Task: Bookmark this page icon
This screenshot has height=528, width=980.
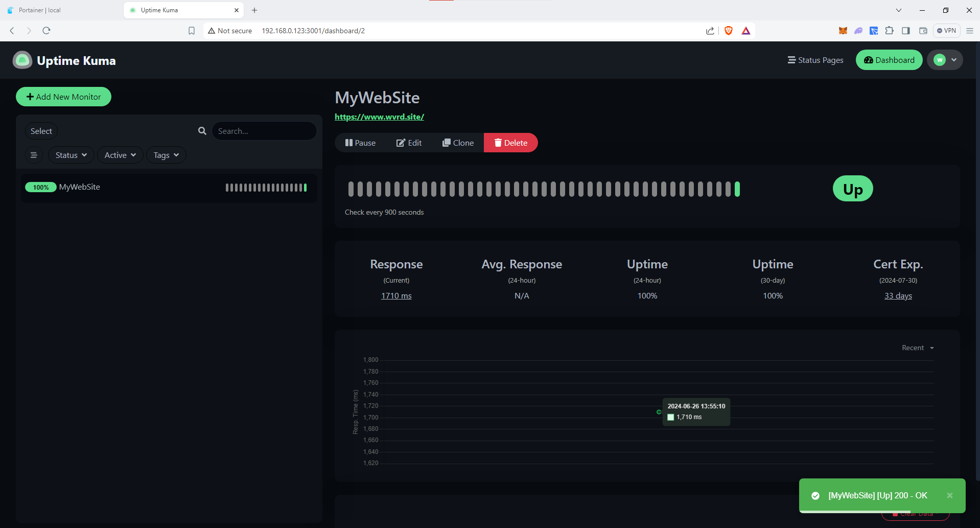Action: coord(192,31)
